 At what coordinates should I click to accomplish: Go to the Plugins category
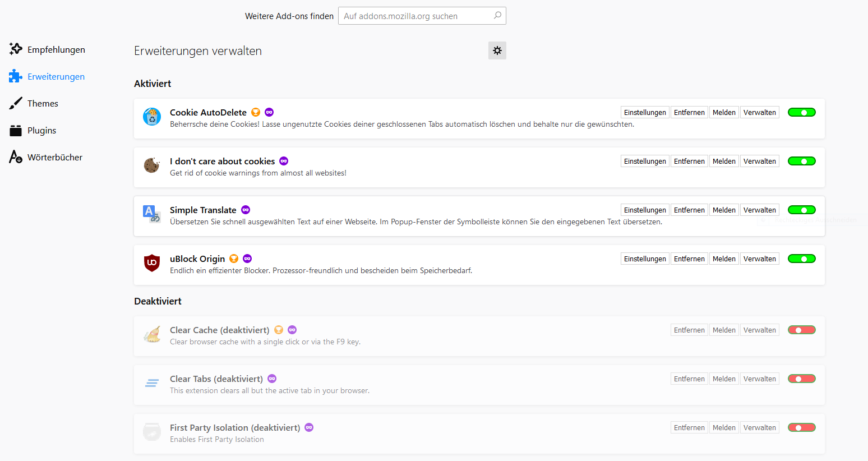(x=41, y=131)
